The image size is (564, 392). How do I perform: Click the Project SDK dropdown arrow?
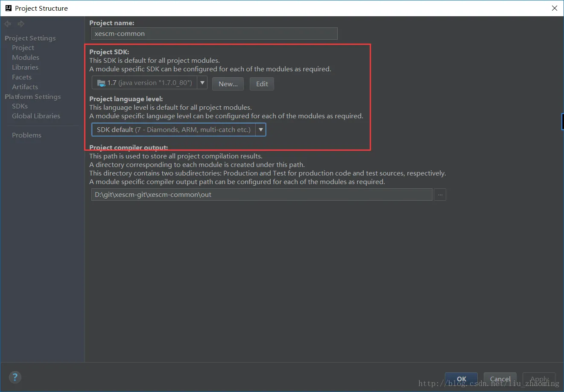pyautogui.click(x=202, y=83)
